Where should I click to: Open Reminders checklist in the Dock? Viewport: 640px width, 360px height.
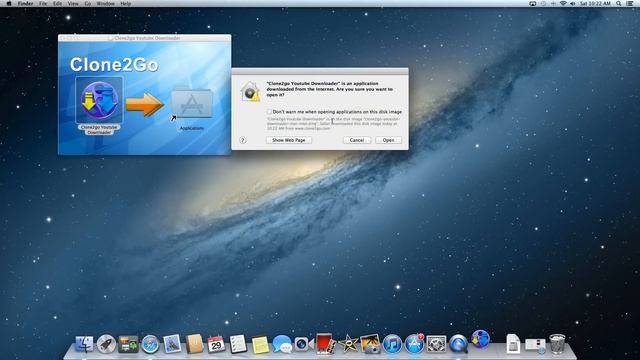pyautogui.click(x=238, y=344)
